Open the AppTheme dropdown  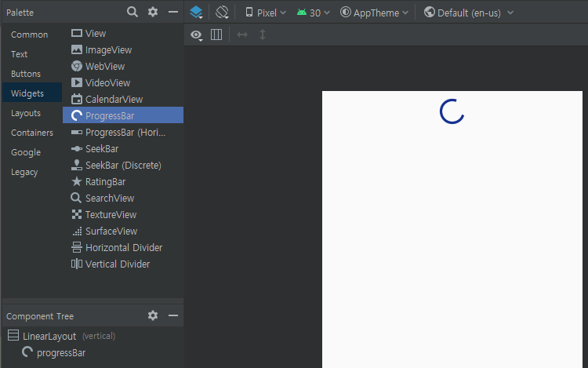(x=374, y=13)
